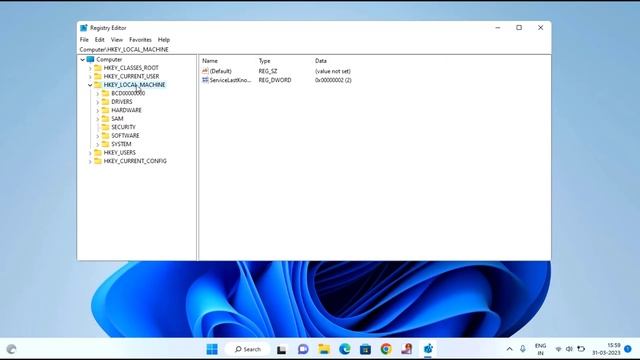Open the notification badge in tray

[x=628, y=349]
